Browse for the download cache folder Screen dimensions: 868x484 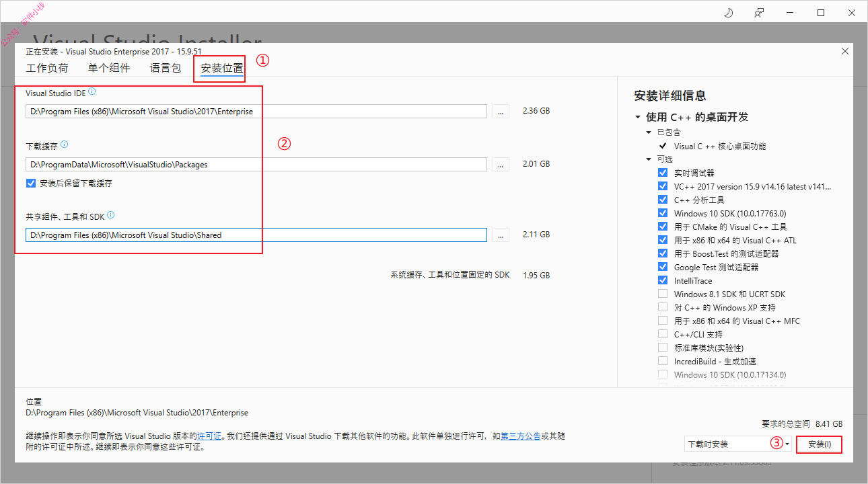coord(501,164)
